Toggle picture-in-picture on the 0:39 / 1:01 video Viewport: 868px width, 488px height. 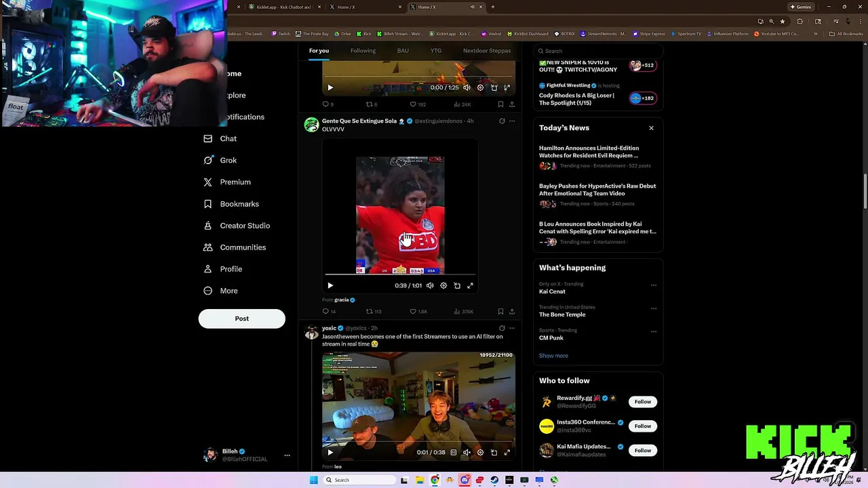point(457,285)
